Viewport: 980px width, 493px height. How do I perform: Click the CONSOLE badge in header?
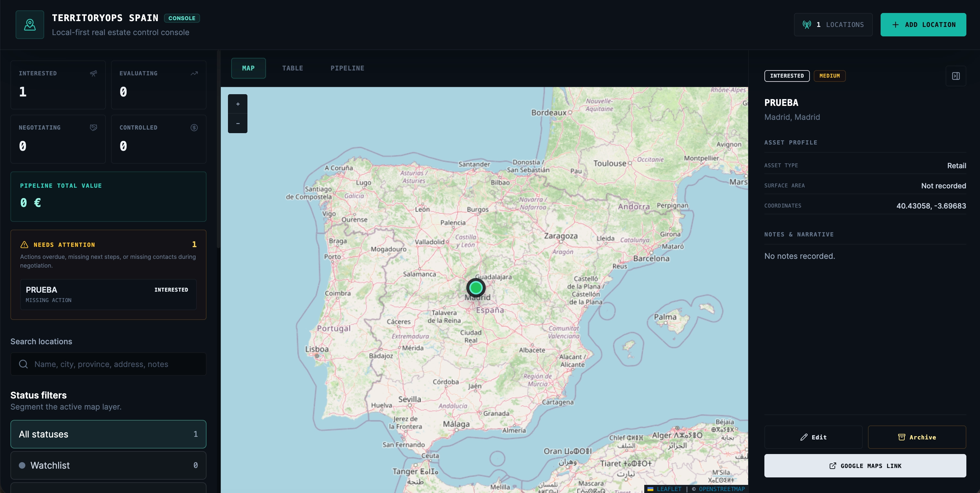pyautogui.click(x=182, y=18)
